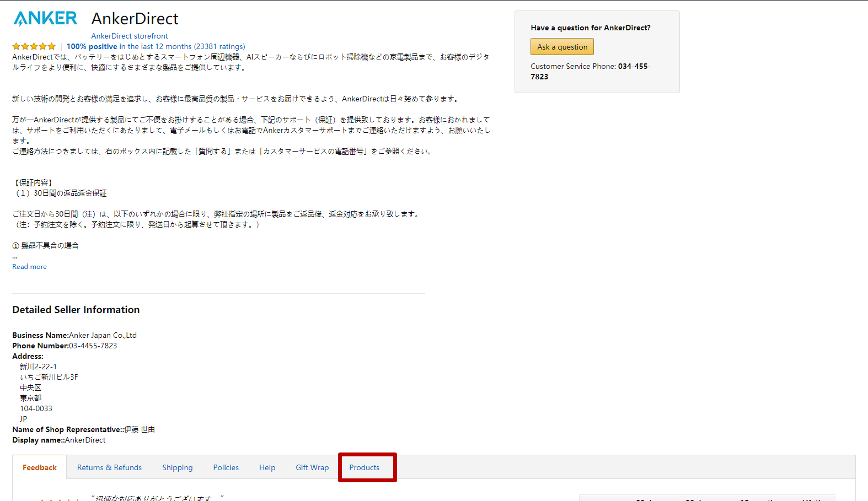
Task: Click address line 新川2-22-1
Action: [x=39, y=367]
